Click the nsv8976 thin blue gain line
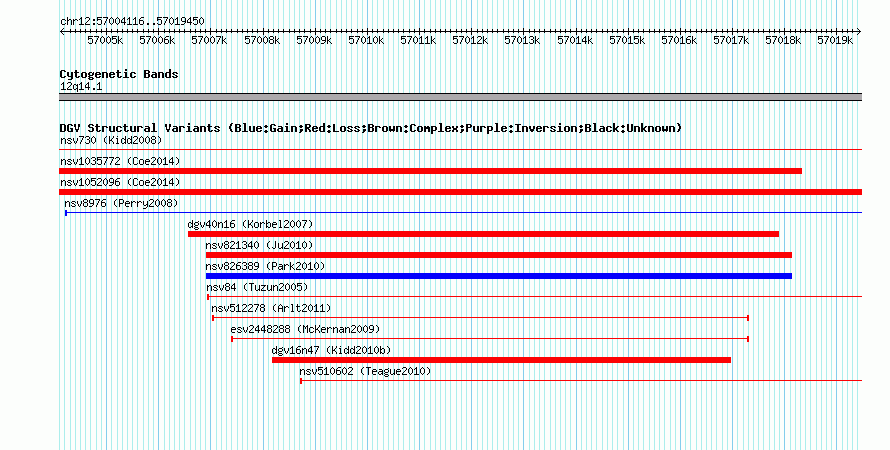The width and height of the screenshot is (890, 450). [x=463, y=213]
